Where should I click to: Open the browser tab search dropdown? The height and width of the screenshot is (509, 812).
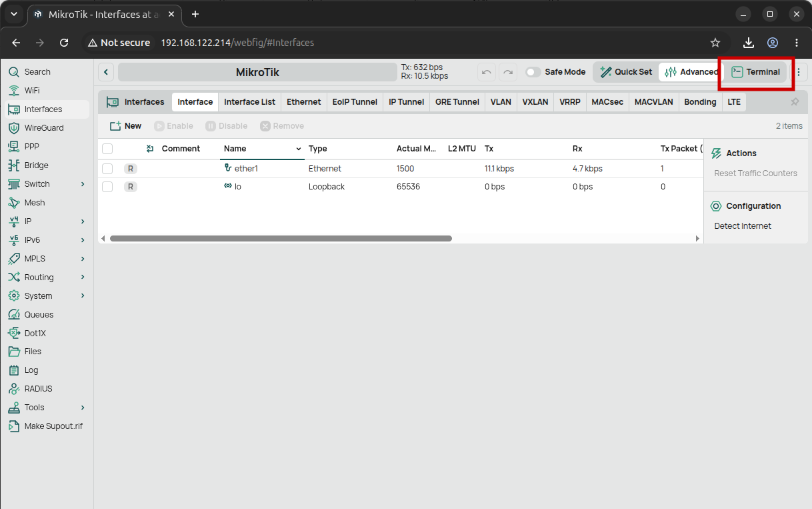[14, 14]
